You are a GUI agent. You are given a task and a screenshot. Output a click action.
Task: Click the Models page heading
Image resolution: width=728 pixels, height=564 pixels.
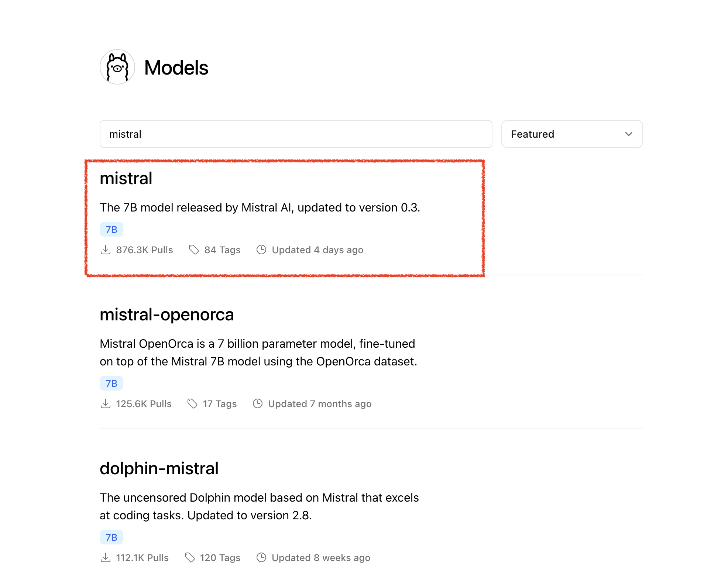tap(176, 68)
